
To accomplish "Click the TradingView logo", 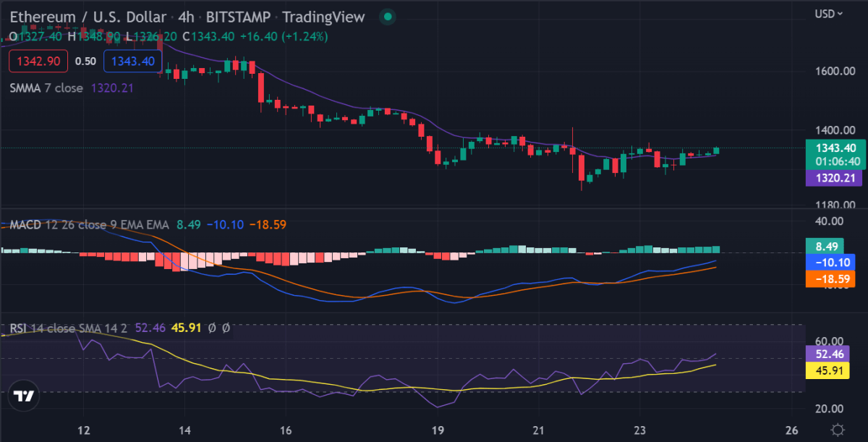I will tap(25, 396).
